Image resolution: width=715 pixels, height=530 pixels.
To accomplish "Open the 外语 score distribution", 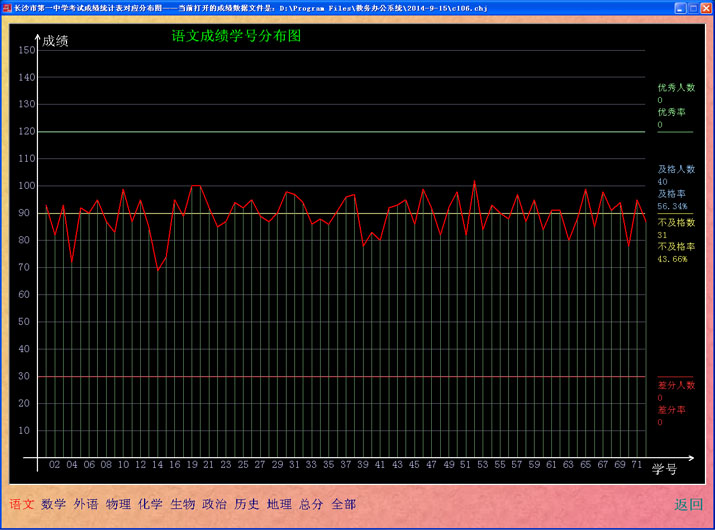I will tap(86, 504).
